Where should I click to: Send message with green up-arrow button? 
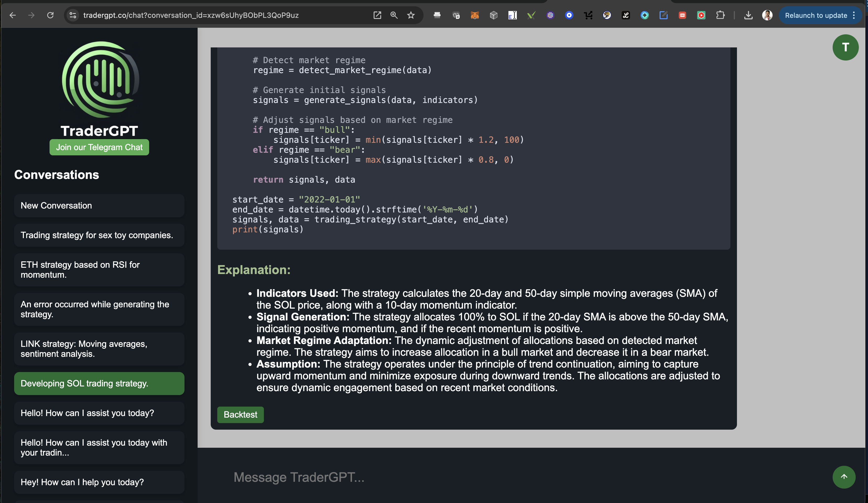click(844, 477)
